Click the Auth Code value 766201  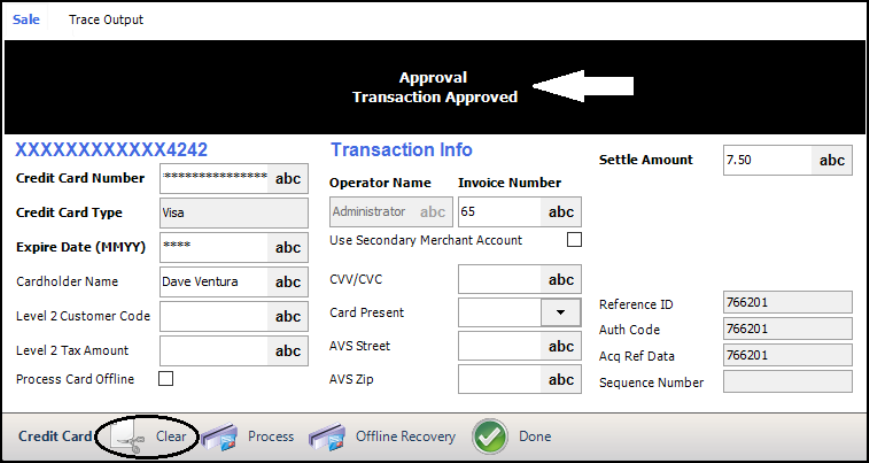tap(788, 329)
